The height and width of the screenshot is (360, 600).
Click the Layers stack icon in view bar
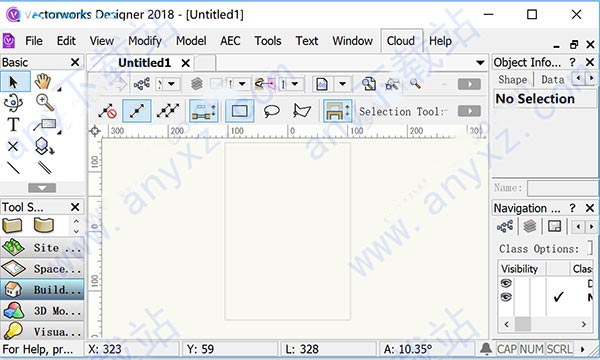[197, 84]
